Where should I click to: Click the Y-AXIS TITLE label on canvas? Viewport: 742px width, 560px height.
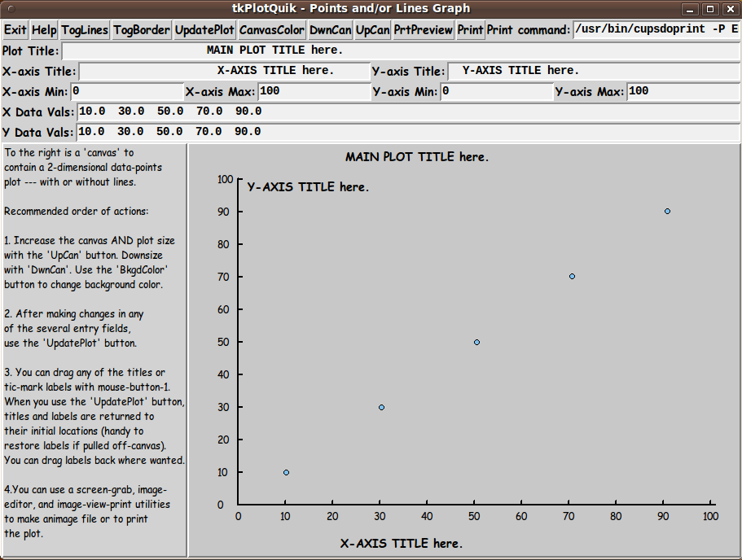pyautogui.click(x=308, y=187)
